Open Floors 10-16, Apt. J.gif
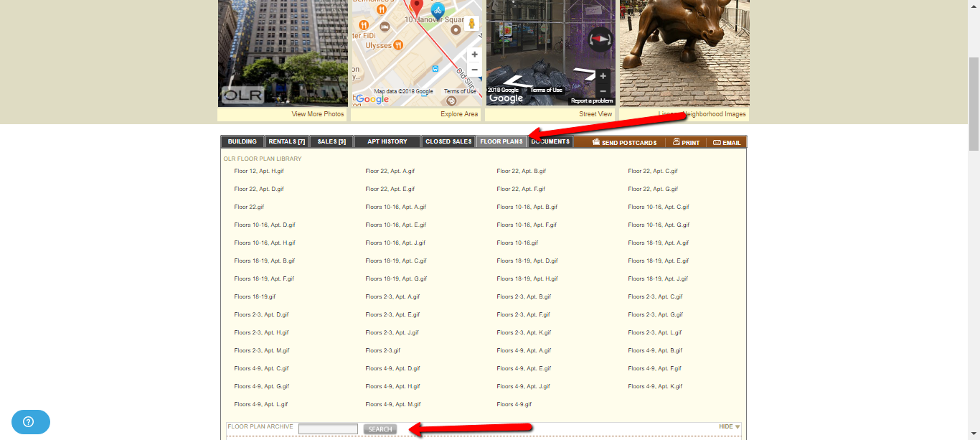This screenshot has width=980, height=440. pos(395,243)
